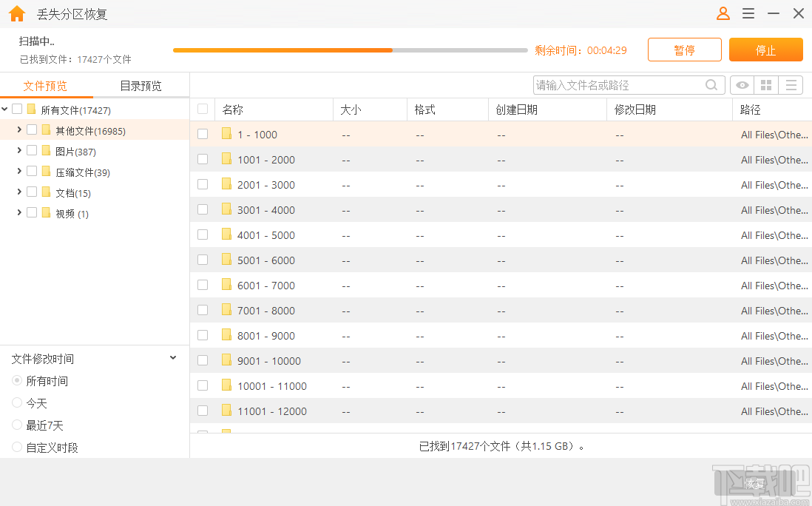Tick checkbox for 6001 - 7000 folder
812x506 pixels.
point(203,285)
